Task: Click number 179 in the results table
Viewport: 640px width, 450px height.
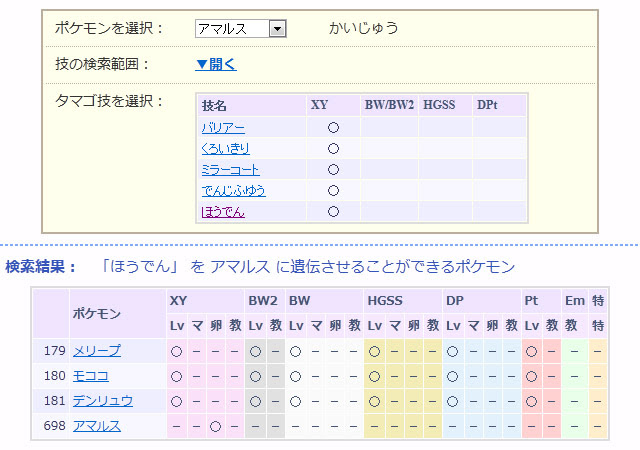Action: tap(55, 351)
